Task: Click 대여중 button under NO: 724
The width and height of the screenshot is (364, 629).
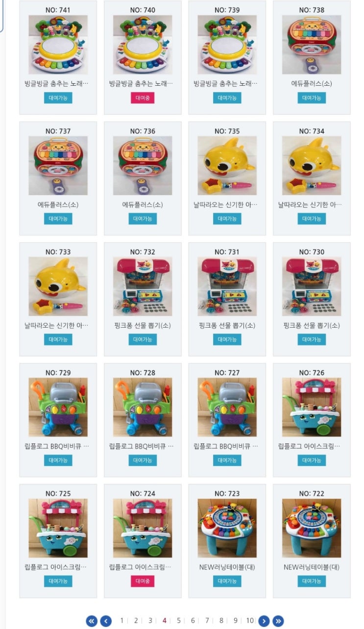Action: click(x=143, y=581)
